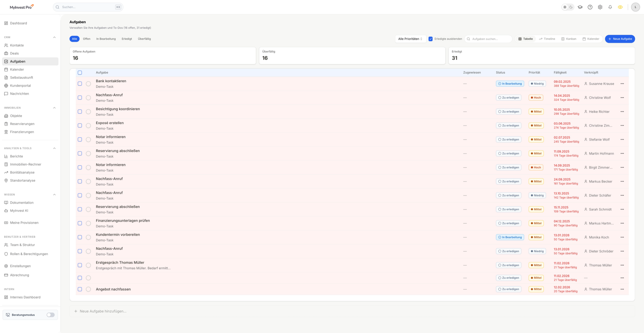The image size is (644, 333).
Task: Collapse the Immobilien sidebar section
Action: pyautogui.click(x=54, y=108)
